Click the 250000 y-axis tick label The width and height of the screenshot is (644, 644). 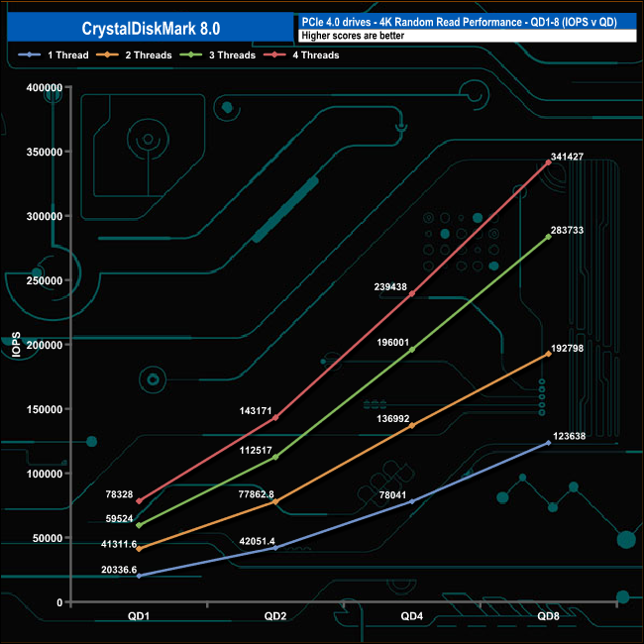[45, 281]
